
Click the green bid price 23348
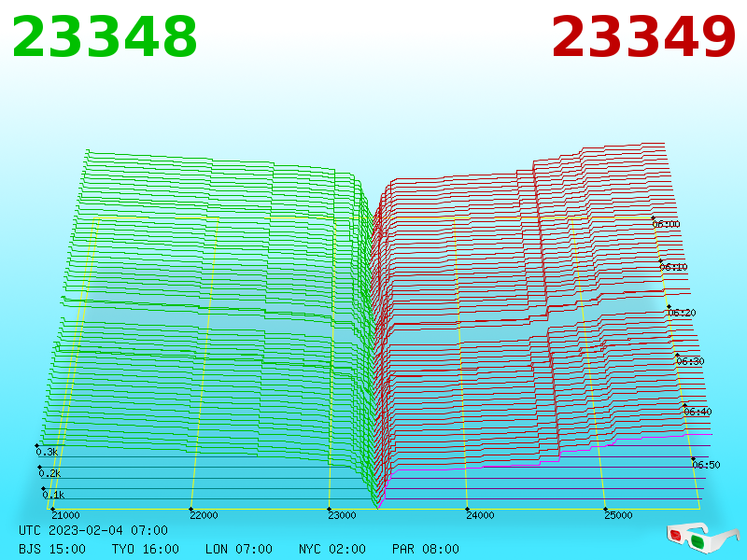pos(105,37)
